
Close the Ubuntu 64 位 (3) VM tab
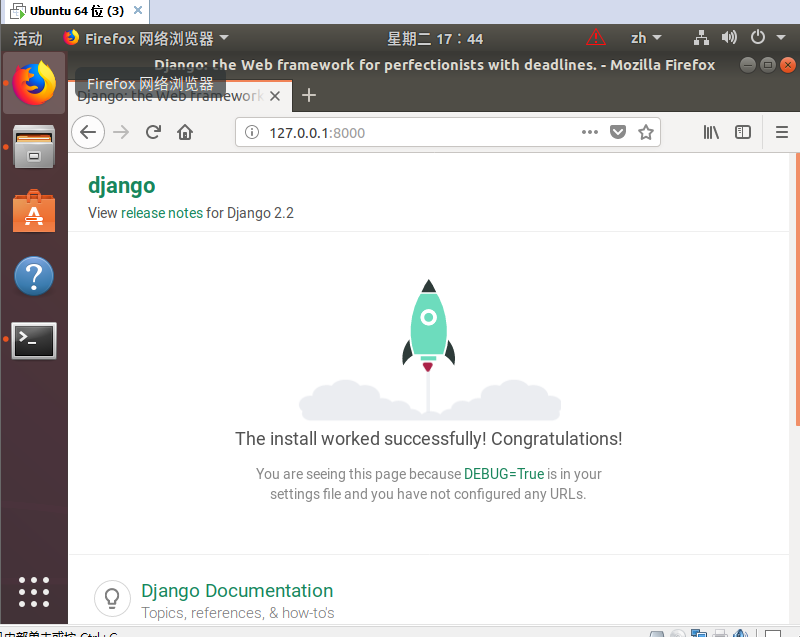click(x=138, y=10)
